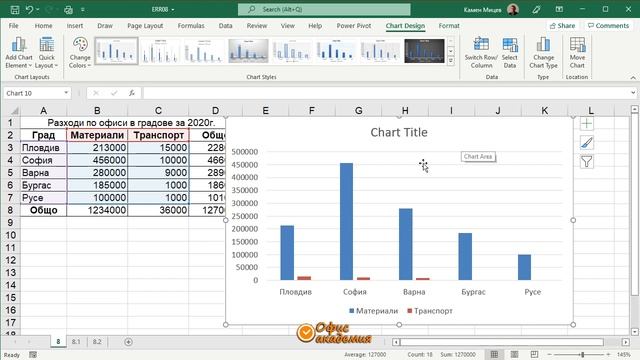The image size is (640, 360).
Task: Click Switch Row/Column
Action: pos(481,53)
